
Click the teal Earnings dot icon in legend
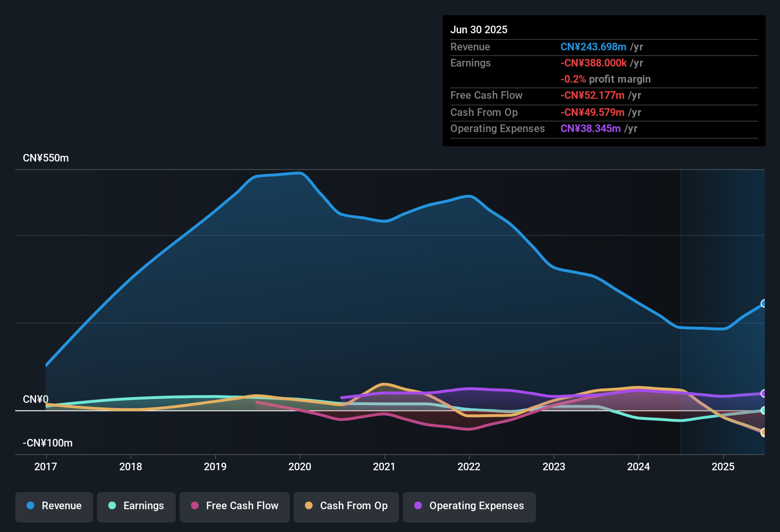[x=113, y=506]
